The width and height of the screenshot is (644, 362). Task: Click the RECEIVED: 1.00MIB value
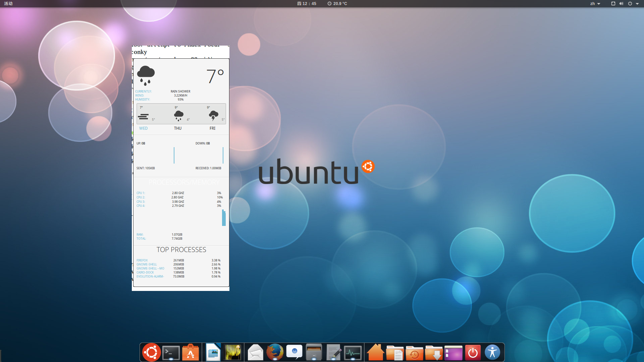tap(208, 168)
